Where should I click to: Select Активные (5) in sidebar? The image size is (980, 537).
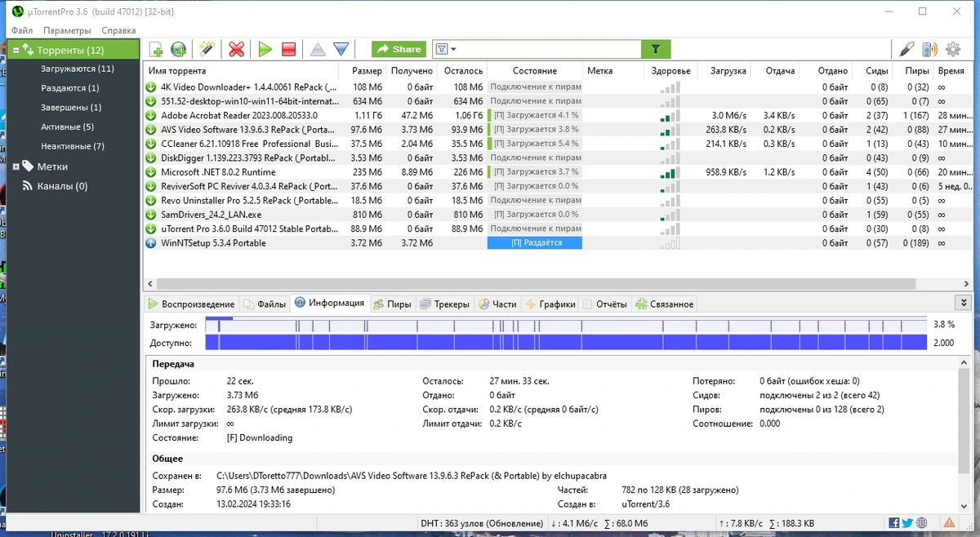67,127
